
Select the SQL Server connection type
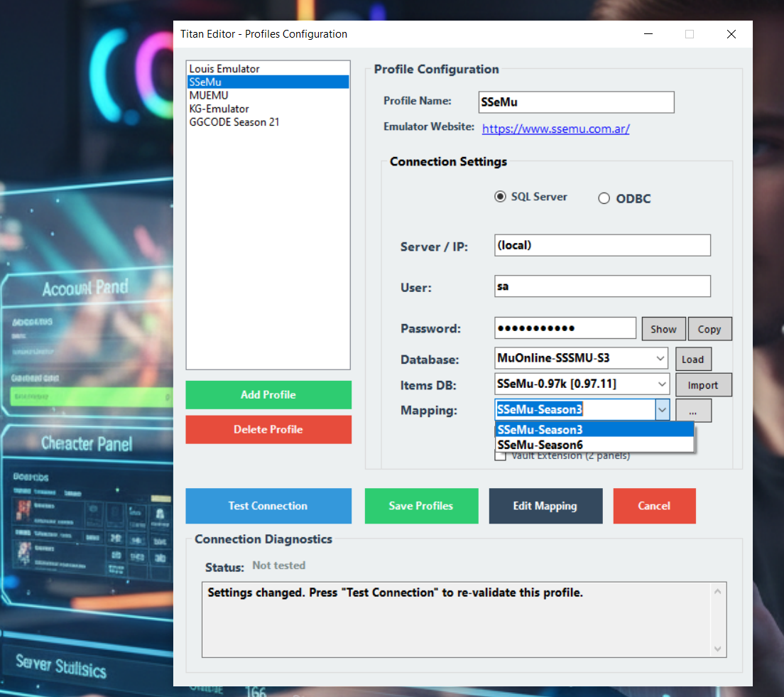click(501, 197)
